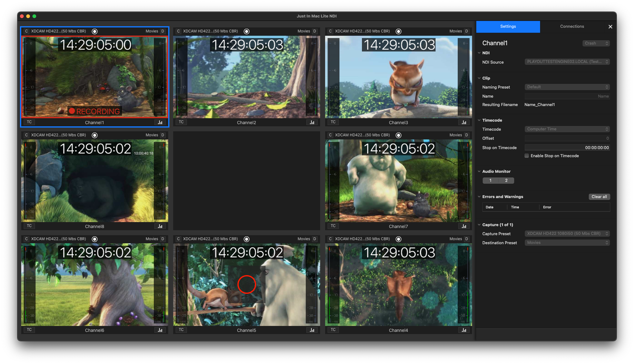This screenshot has height=364, width=634.
Task: Toggle TC button under Channel3
Action: 333,122
